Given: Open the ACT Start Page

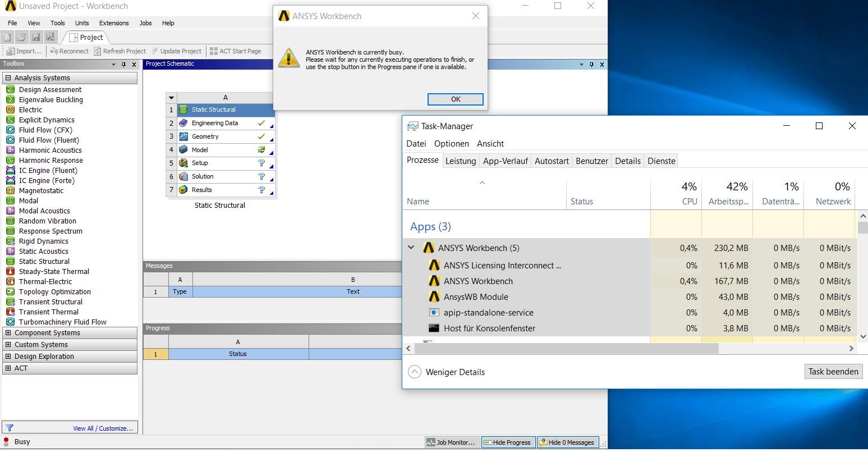Looking at the screenshot, I should point(235,51).
